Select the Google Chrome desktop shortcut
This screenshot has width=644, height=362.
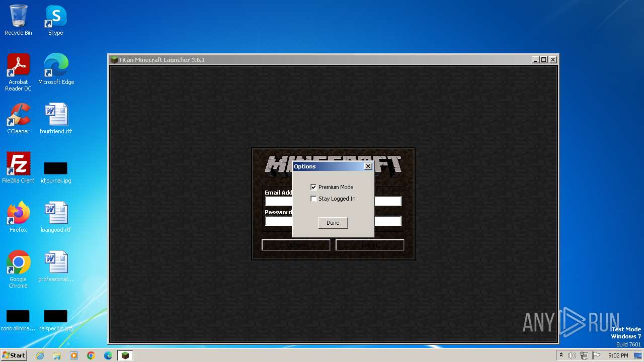coord(18,269)
